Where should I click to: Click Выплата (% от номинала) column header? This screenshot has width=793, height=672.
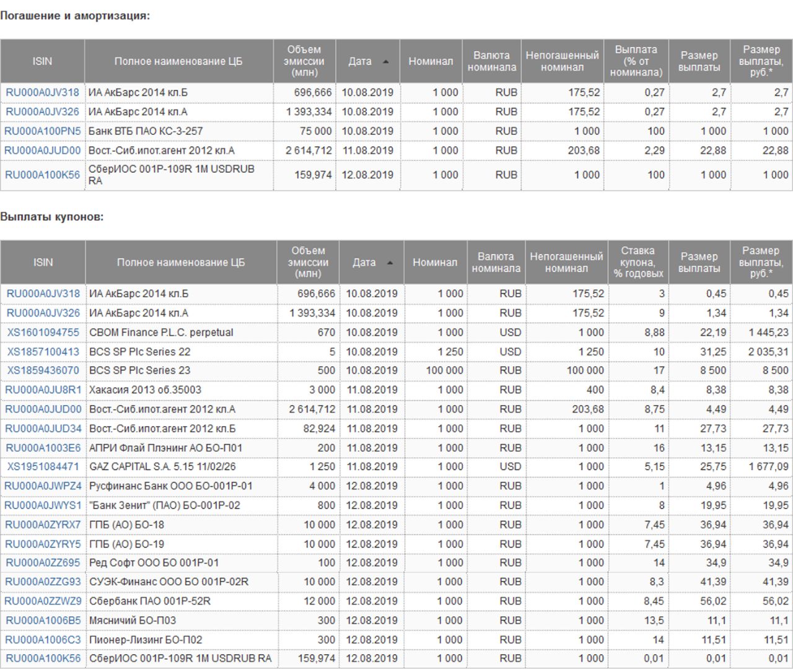tap(636, 61)
